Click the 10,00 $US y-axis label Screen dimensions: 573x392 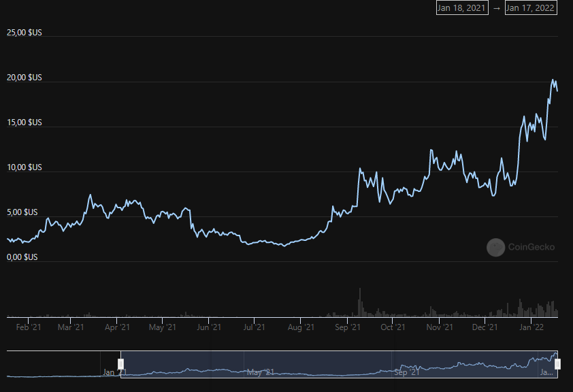[x=24, y=167]
